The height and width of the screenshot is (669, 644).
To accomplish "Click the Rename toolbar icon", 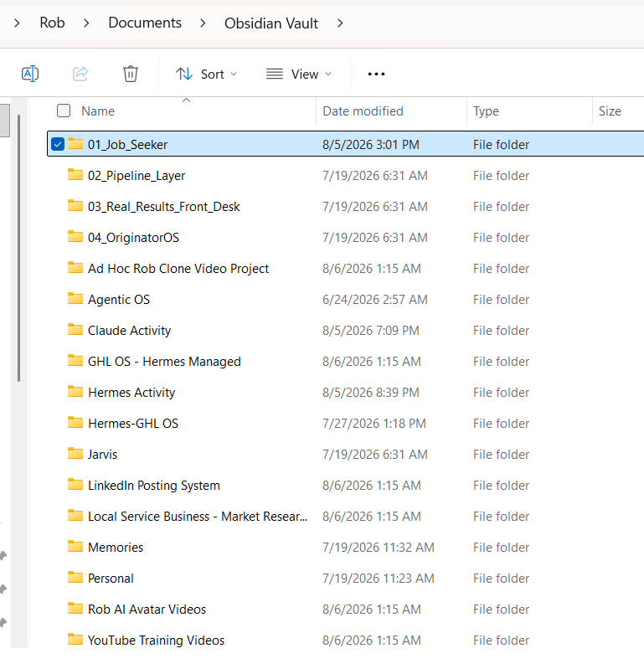I will click(x=30, y=74).
